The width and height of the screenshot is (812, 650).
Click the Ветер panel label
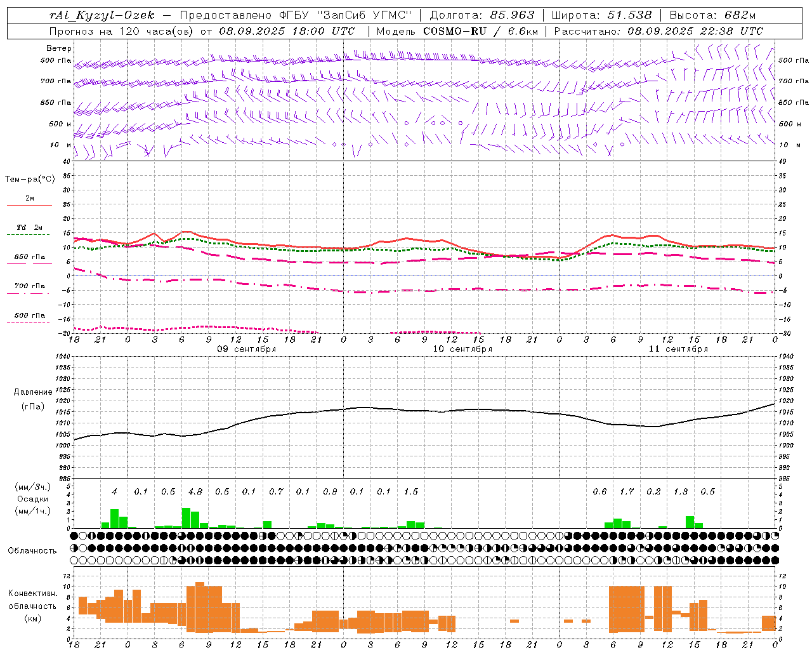59,48
